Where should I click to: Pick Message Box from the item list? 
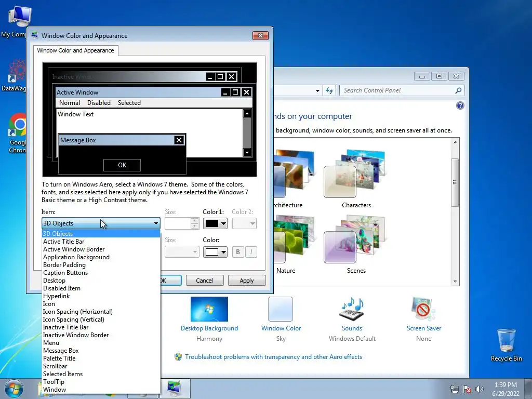click(101, 351)
